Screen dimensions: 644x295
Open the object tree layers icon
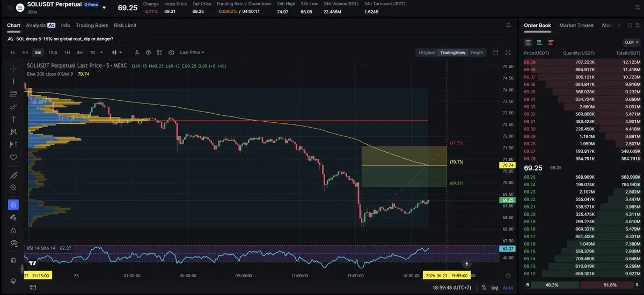coord(13,281)
